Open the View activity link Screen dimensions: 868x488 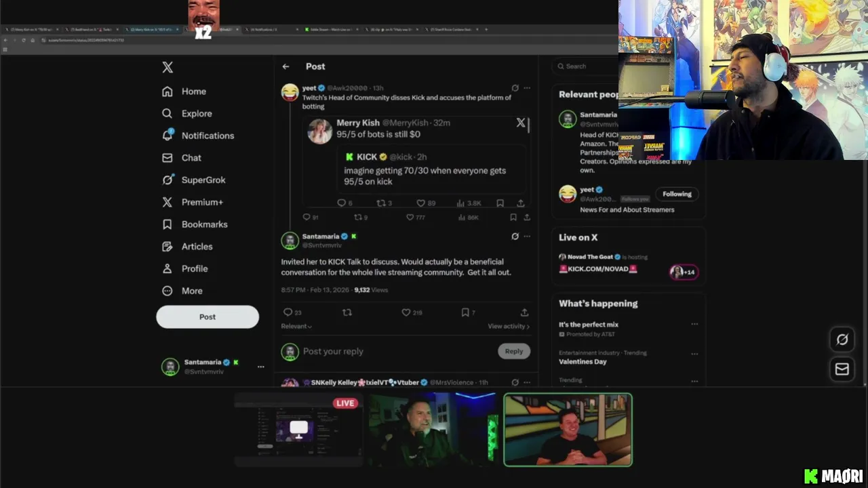(x=509, y=327)
